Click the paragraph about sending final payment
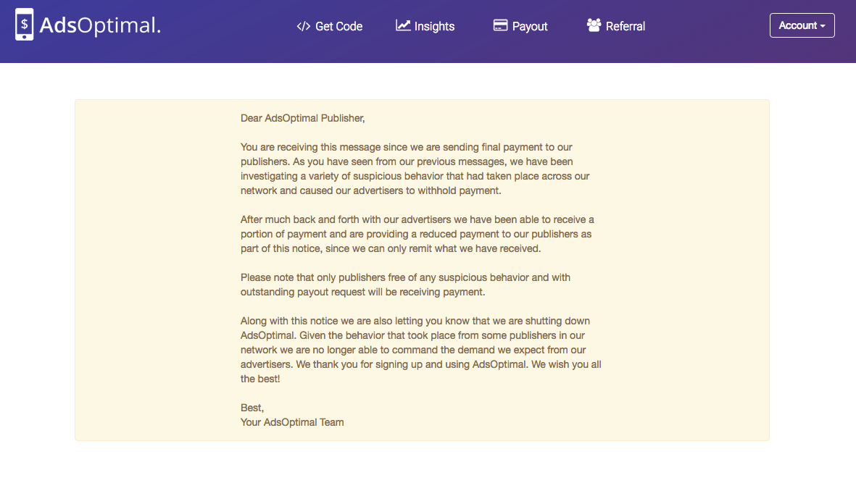The height and width of the screenshot is (504, 856). (x=415, y=169)
